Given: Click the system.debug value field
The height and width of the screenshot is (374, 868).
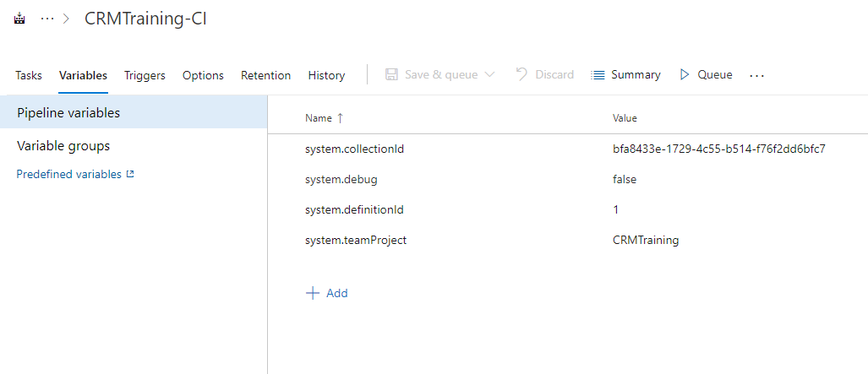Looking at the screenshot, I should click(625, 179).
